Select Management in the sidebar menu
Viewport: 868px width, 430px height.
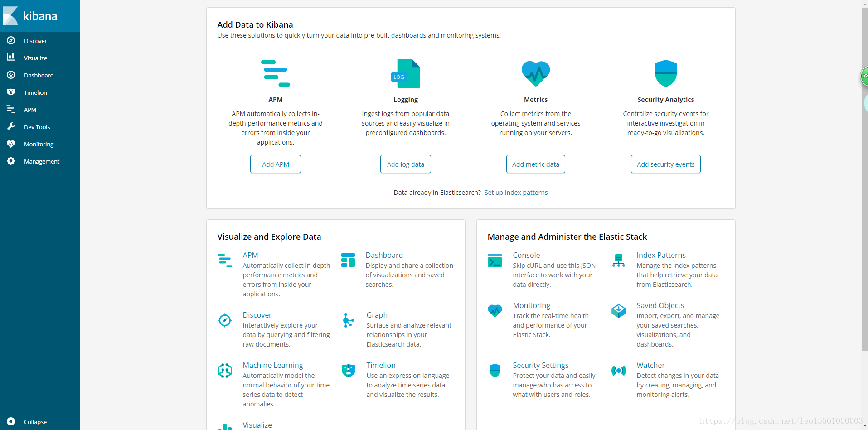point(42,161)
